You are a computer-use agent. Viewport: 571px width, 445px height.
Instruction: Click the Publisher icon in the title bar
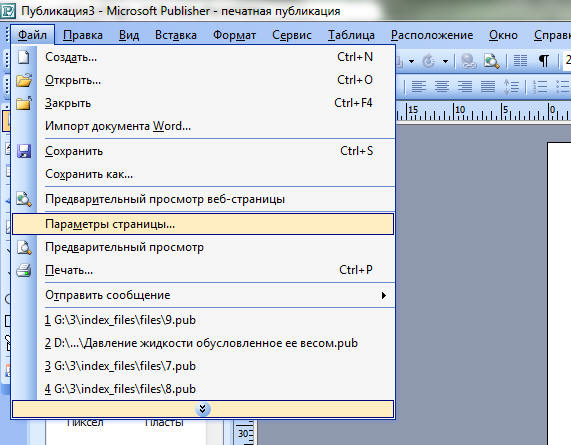(8, 10)
